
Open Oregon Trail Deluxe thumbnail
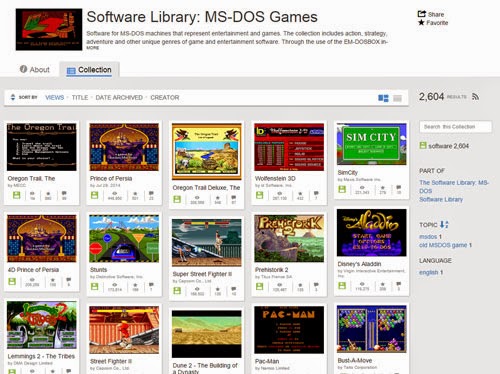tap(207, 152)
